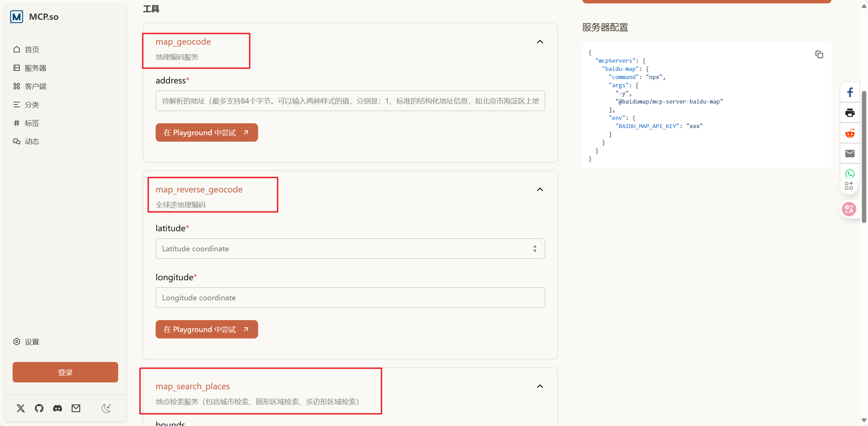Collapse the map_reverse_geocode section
868x426 pixels.
click(540, 190)
